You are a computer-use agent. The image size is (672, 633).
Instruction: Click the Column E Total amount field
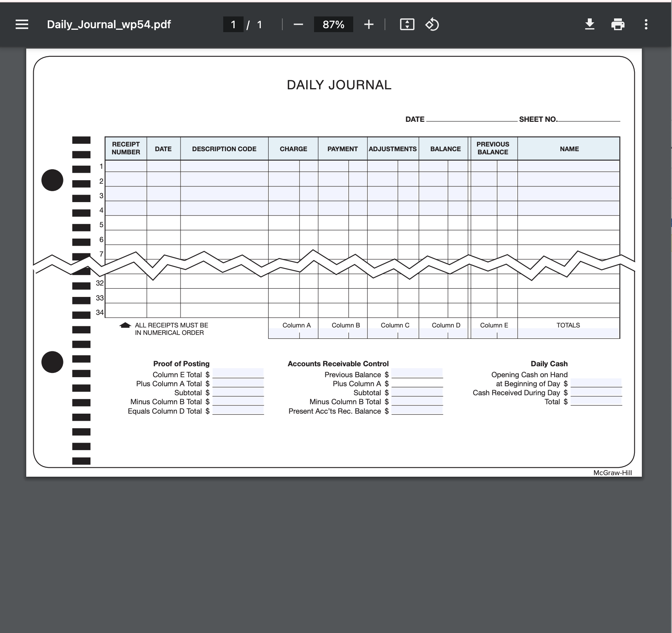(x=238, y=373)
